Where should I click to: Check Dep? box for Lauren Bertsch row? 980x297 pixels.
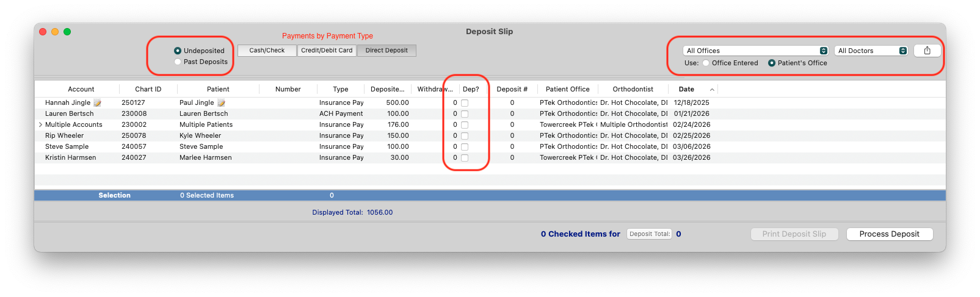(x=465, y=114)
